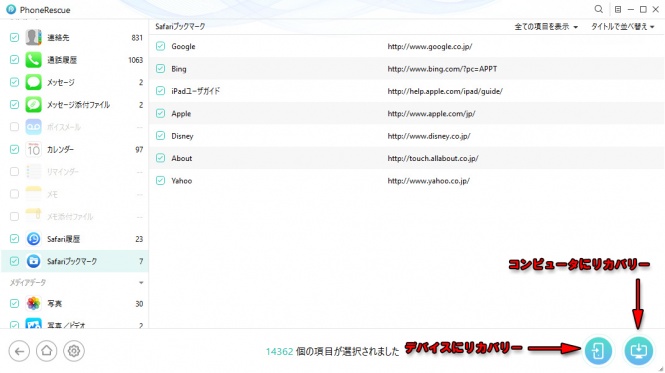Uncheck the Bing bookmark checkbox
665x373 pixels.
click(160, 68)
